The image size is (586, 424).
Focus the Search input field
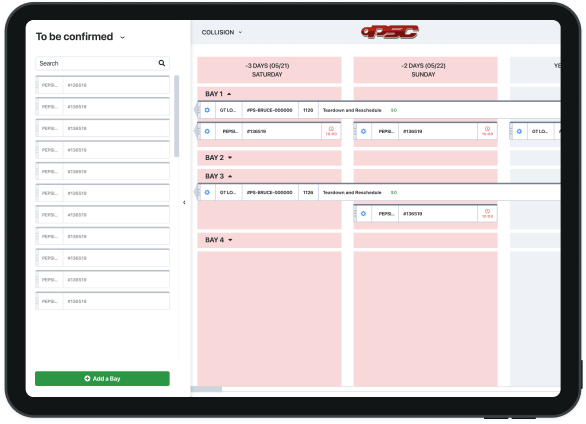pos(102,64)
